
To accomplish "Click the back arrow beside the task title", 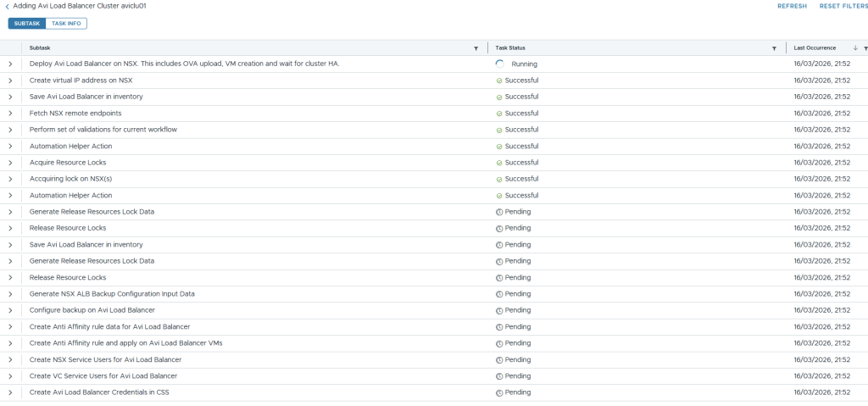I will pyautogui.click(x=8, y=6).
